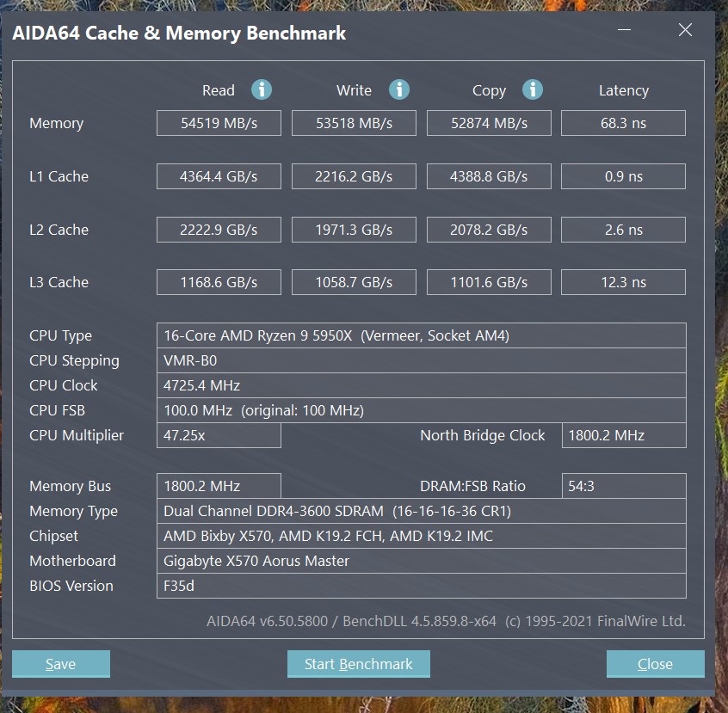
Task: Click the Close button at bottom
Action: 655,664
